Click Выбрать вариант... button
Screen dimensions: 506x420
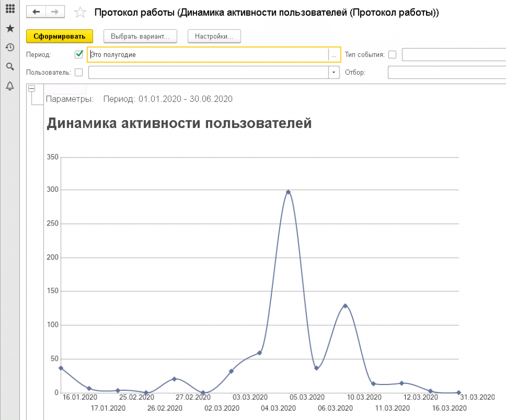point(140,36)
